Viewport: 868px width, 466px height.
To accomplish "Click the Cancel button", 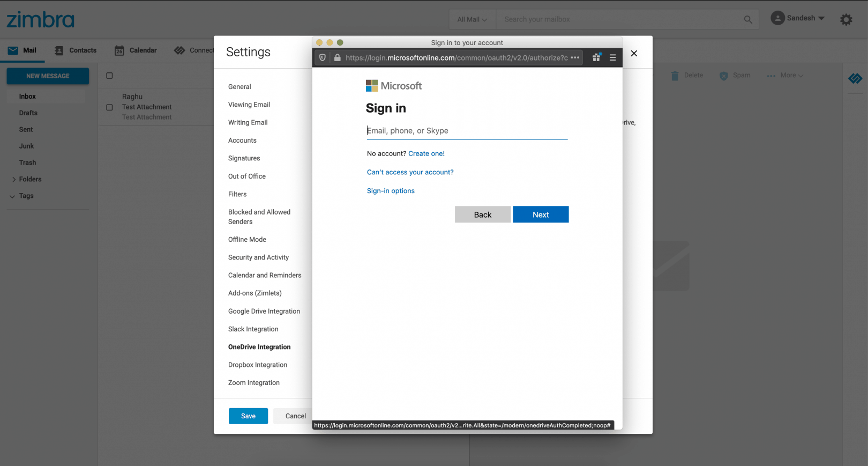I will tap(294, 416).
